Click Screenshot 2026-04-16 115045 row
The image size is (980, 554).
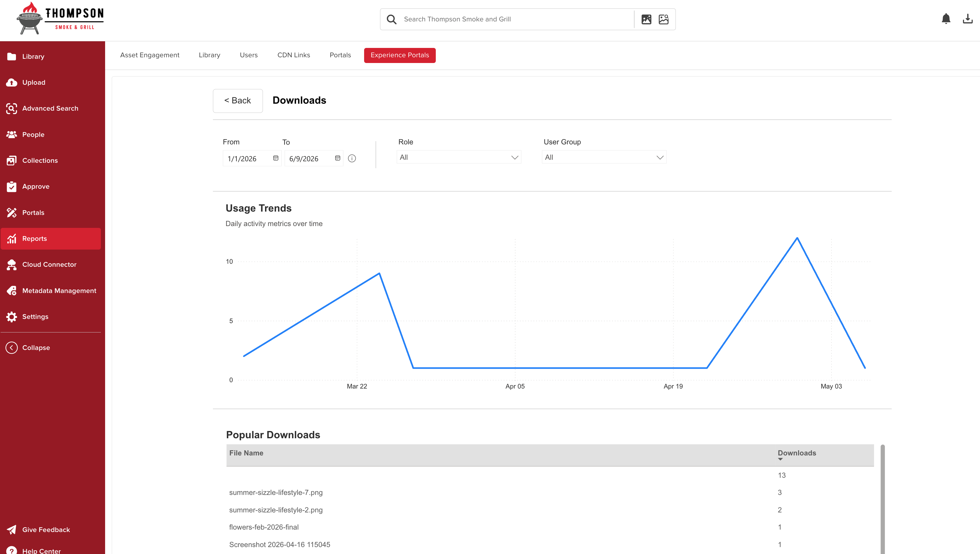[x=550, y=545]
